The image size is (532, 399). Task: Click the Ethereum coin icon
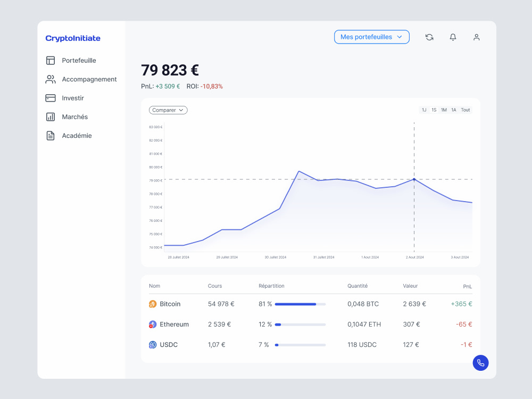click(153, 325)
